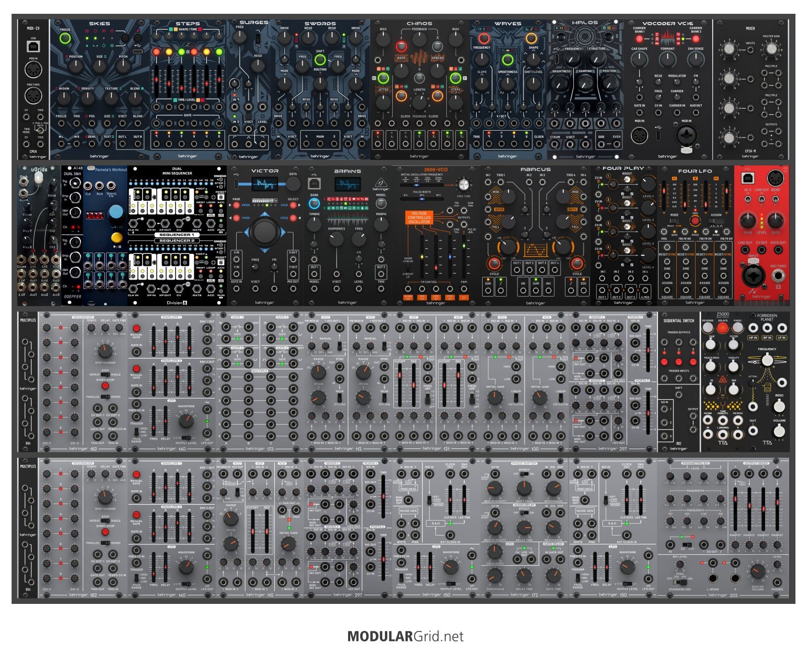Click the Vocoder ENV SENSE knob

tap(696, 59)
